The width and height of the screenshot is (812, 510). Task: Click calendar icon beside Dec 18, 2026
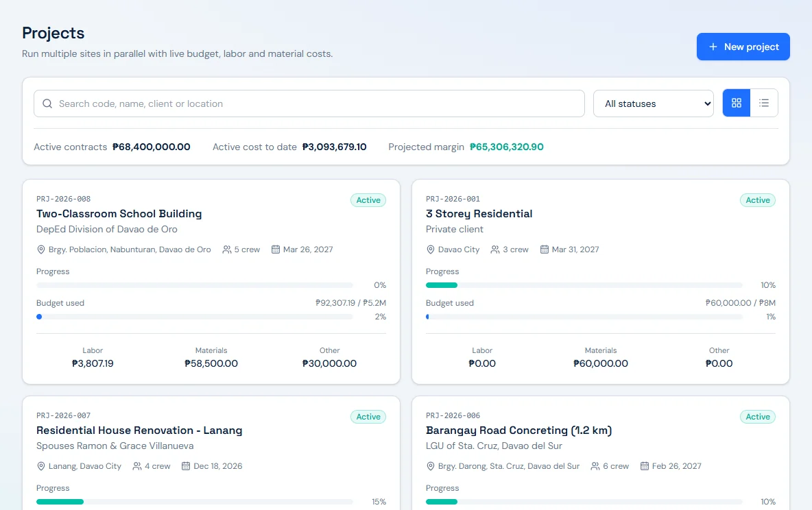(186, 466)
